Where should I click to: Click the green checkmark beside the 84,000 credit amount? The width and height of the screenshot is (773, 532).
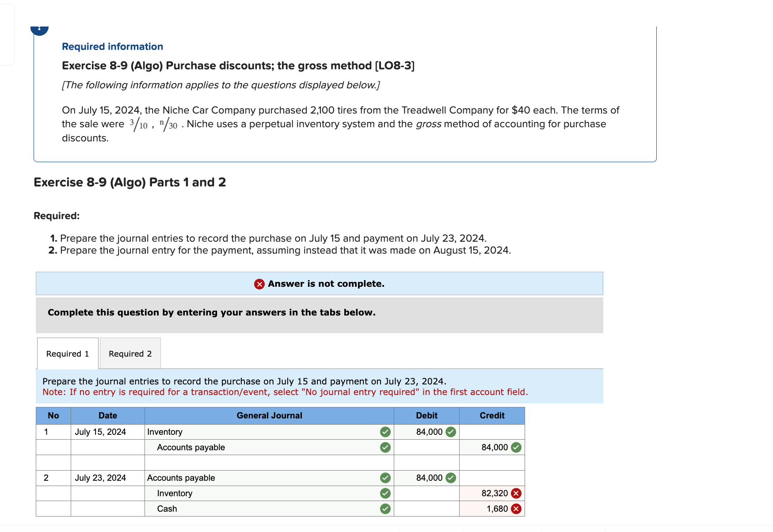(x=516, y=447)
